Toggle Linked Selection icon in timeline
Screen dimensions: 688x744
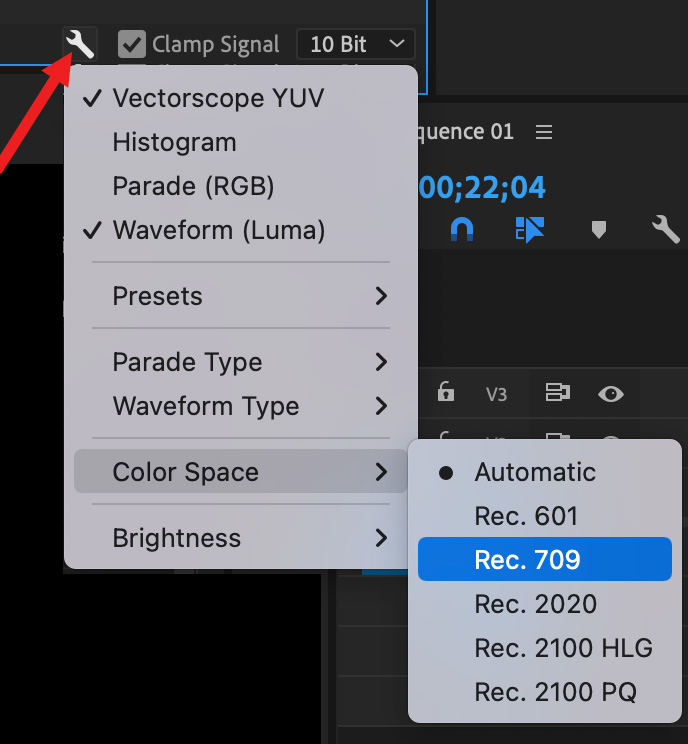pyautogui.click(x=529, y=229)
